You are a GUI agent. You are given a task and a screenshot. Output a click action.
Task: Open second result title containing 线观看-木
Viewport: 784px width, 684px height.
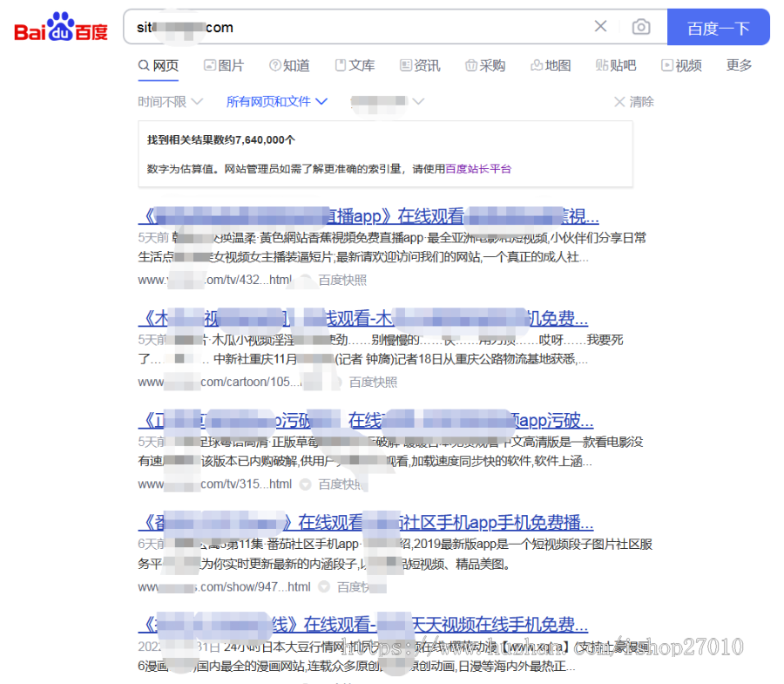coord(363,319)
